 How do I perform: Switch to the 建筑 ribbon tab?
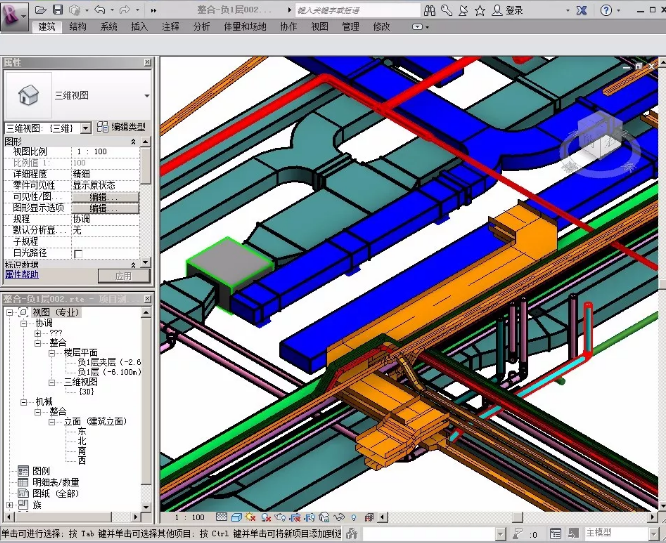[47, 27]
